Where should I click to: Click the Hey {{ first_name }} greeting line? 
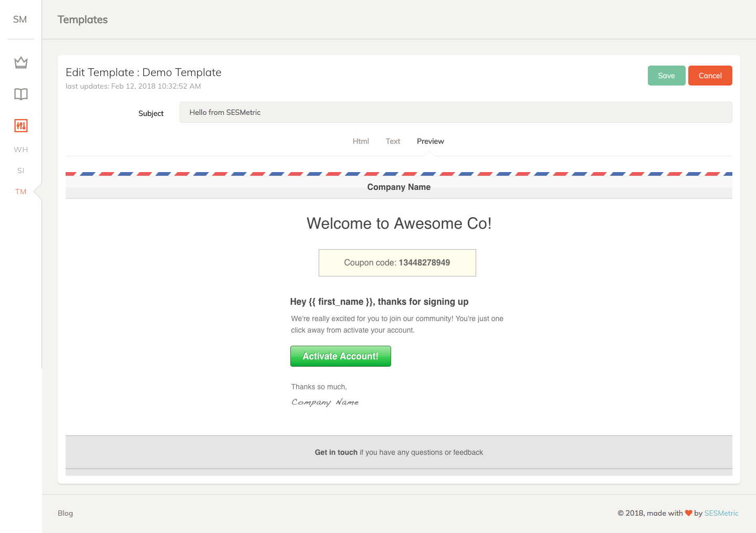click(379, 302)
